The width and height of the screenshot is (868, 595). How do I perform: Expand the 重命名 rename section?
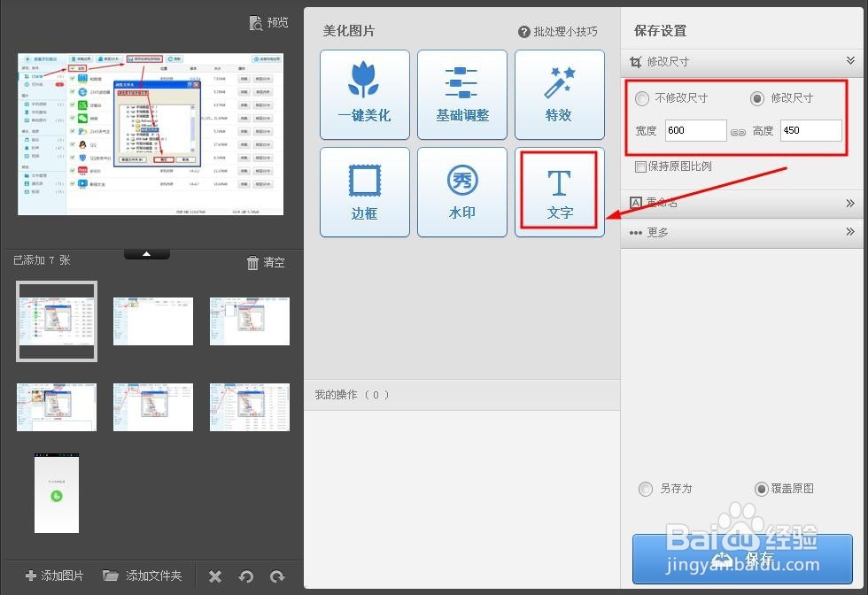[x=850, y=202]
